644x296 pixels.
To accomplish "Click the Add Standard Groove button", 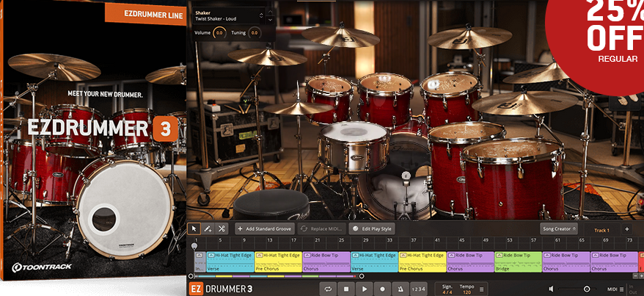I will click(265, 228).
